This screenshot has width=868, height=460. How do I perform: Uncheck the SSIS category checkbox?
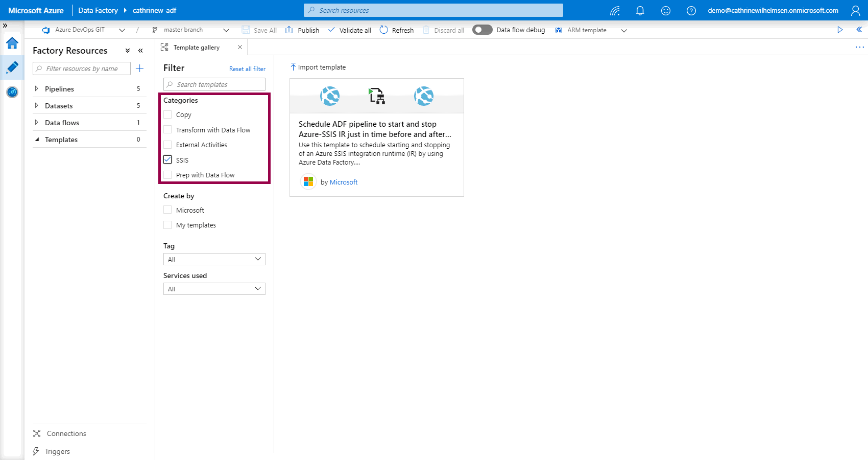167,159
